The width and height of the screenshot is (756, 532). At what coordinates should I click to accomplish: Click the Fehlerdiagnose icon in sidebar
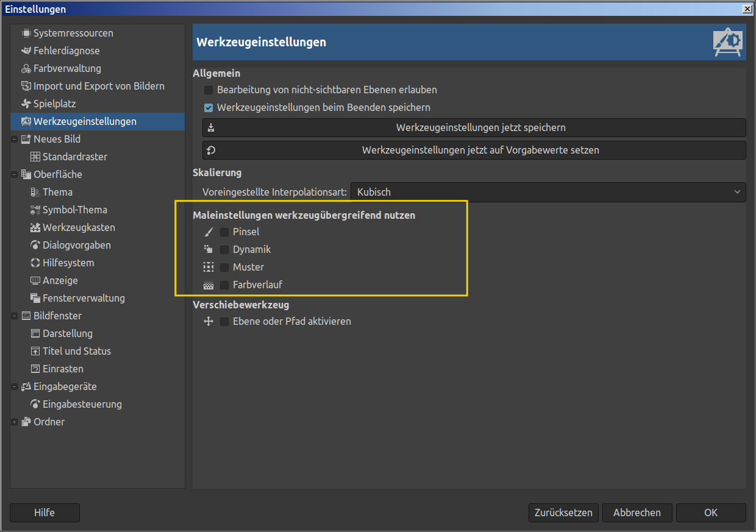pos(26,51)
